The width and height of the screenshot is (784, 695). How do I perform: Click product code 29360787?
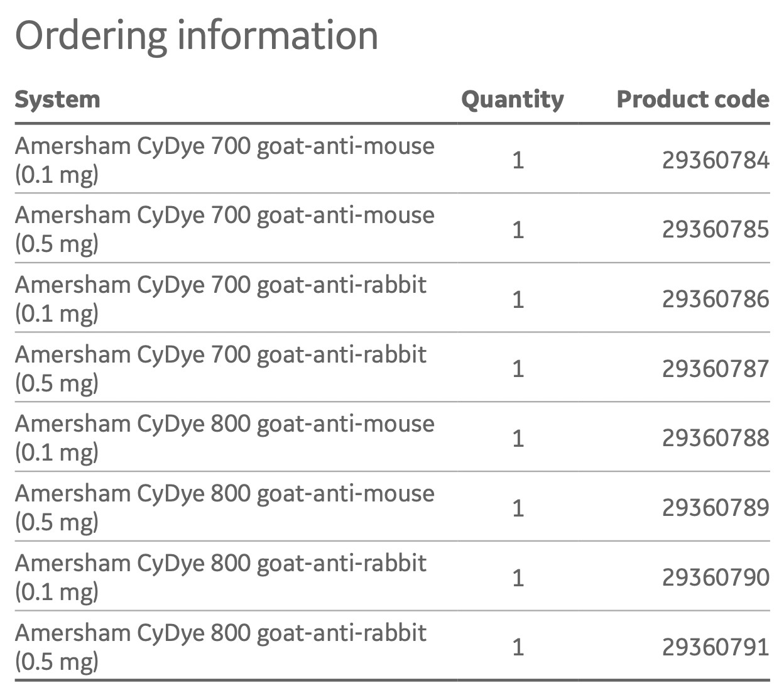pos(716,368)
